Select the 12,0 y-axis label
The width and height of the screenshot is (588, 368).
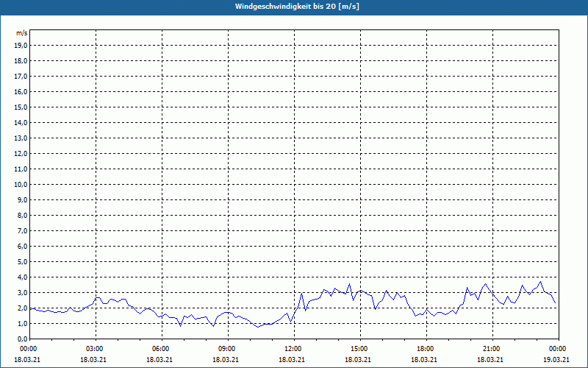pos(21,154)
